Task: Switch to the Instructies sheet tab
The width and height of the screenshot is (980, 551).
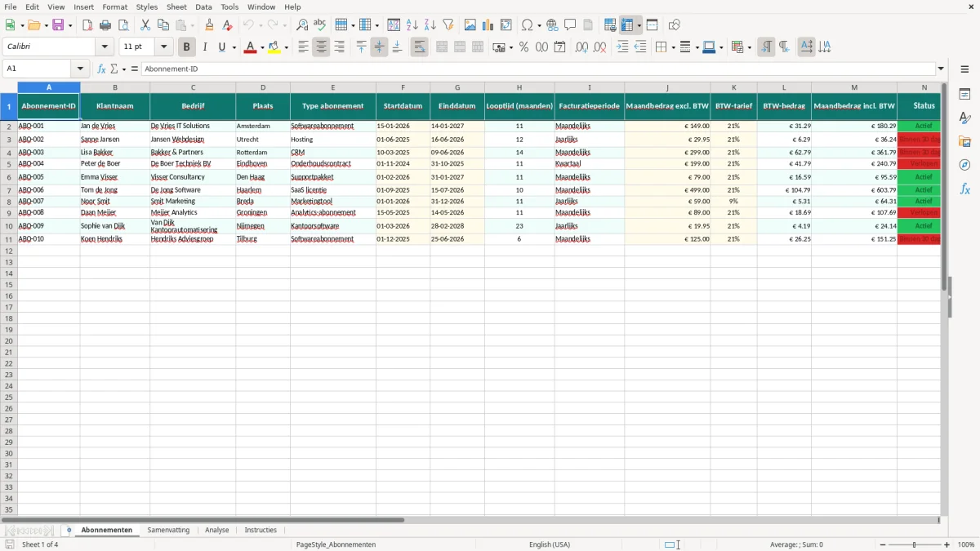Action: pyautogui.click(x=261, y=530)
